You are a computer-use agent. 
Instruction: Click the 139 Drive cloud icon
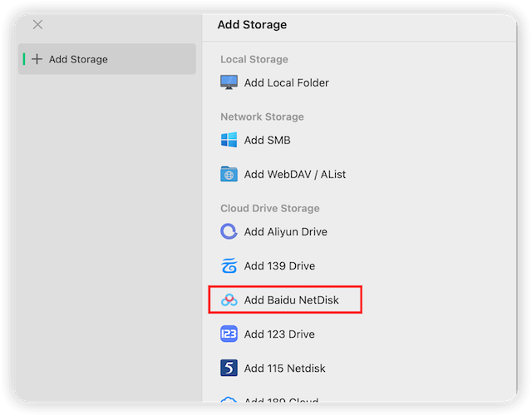click(x=229, y=266)
